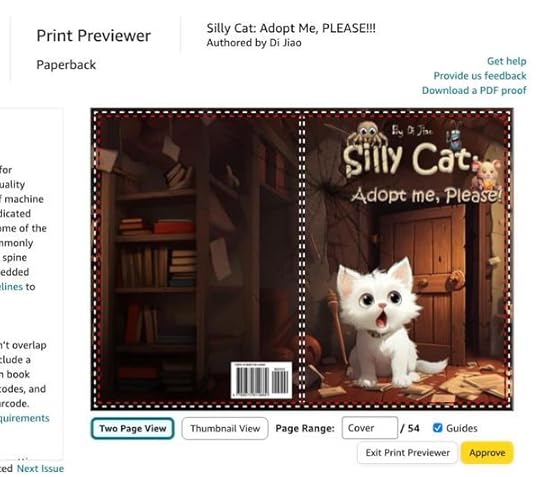Screen dimensions: 540x477
Task: Click the requirements link in left panel
Action: [24, 418]
